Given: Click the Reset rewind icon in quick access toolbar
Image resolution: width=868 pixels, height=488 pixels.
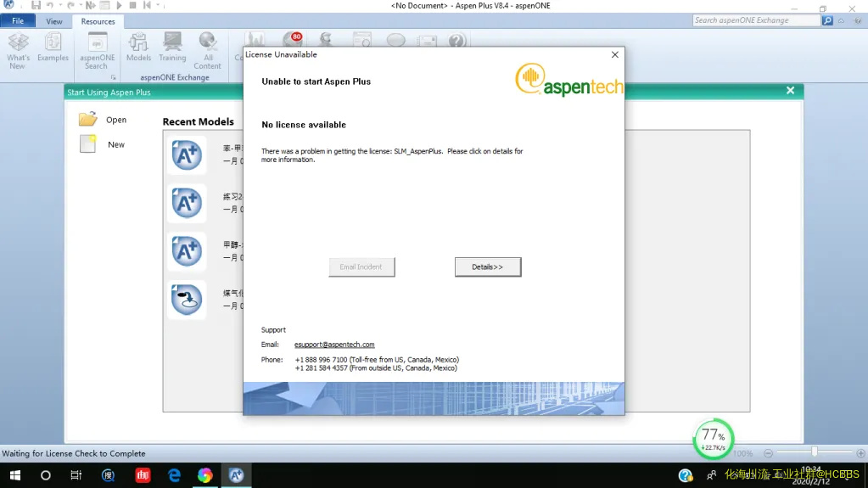Looking at the screenshot, I should point(147,6).
